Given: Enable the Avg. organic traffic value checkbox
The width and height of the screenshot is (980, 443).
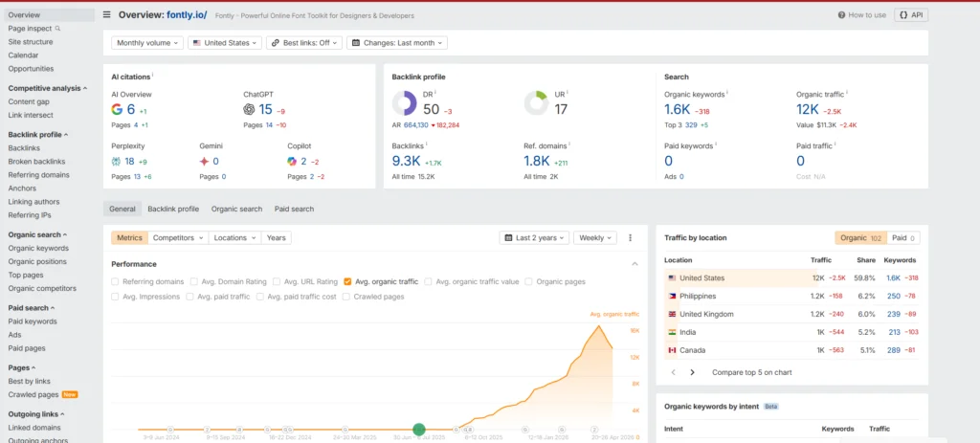Looking at the screenshot, I should [x=428, y=282].
